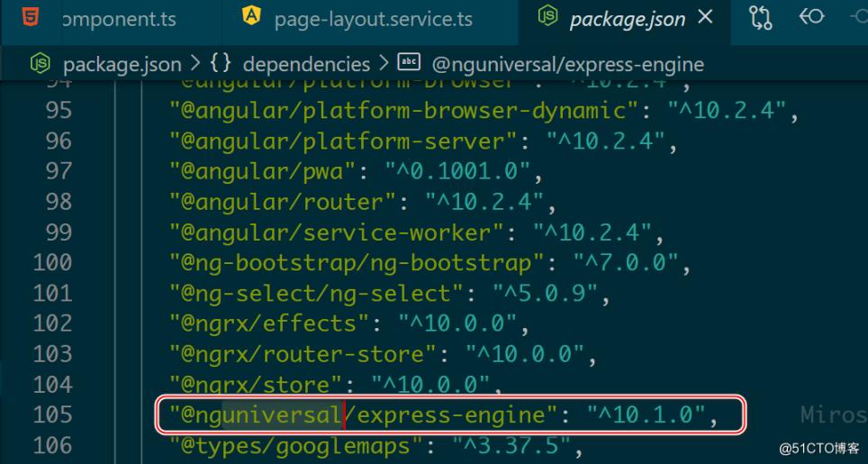Click the curly braces icon in breadcrumb
Screen dimensions: 868x464
coord(220,64)
